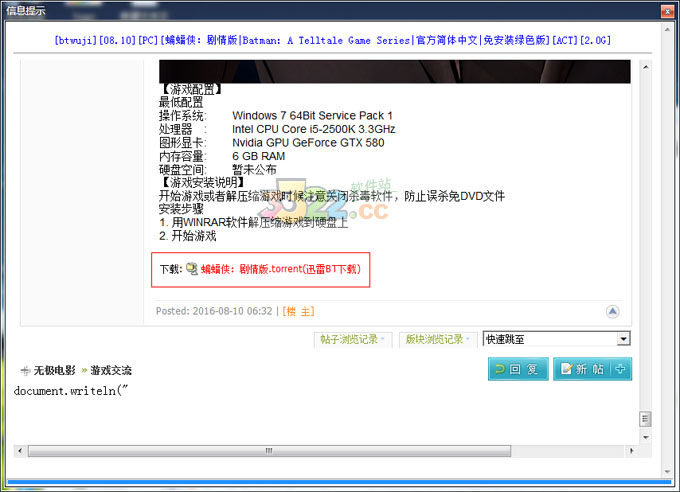
Task: Download the 蝙蝠侠：剧情版.torrent file link
Action: (281, 269)
